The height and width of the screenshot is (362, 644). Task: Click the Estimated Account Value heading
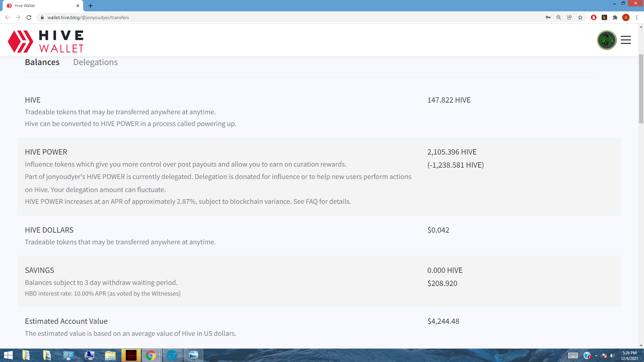[66, 321]
